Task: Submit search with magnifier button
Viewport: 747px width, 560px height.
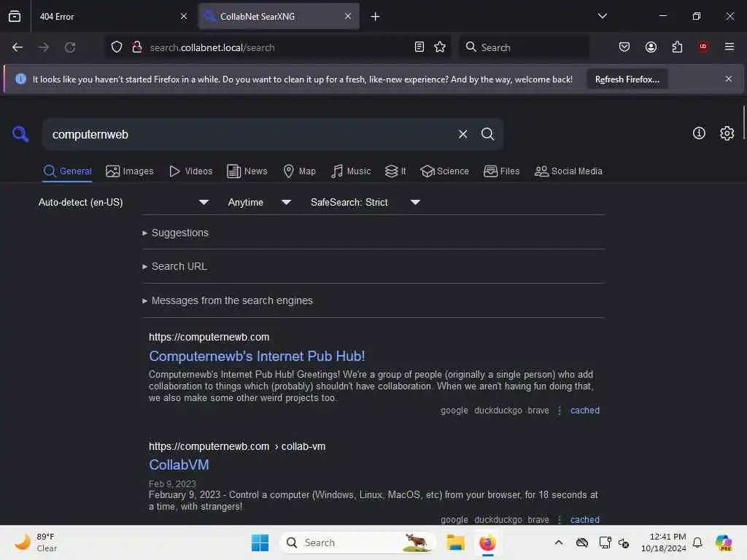Action: click(487, 134)
